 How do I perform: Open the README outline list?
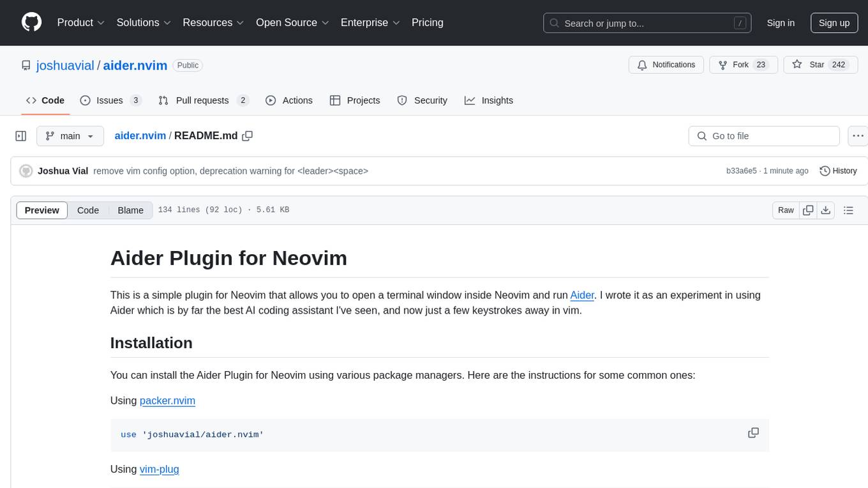[848, 210]
